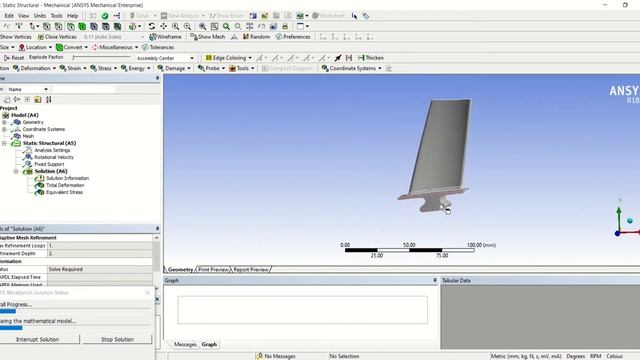Close the Solution Status dialog
Viewport: 640px width, 360px height.
tap(147, 293)
